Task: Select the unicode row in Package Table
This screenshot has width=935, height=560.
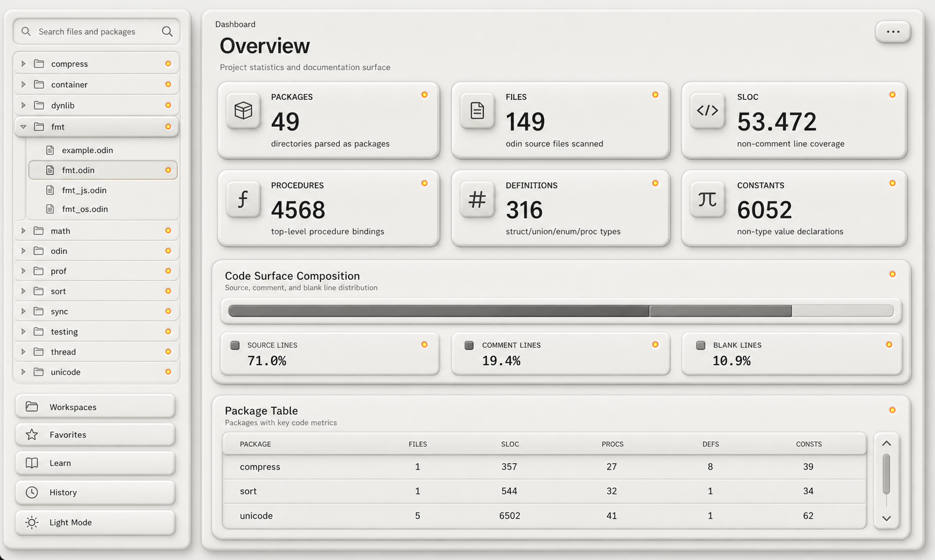Action: coord(544,516)
